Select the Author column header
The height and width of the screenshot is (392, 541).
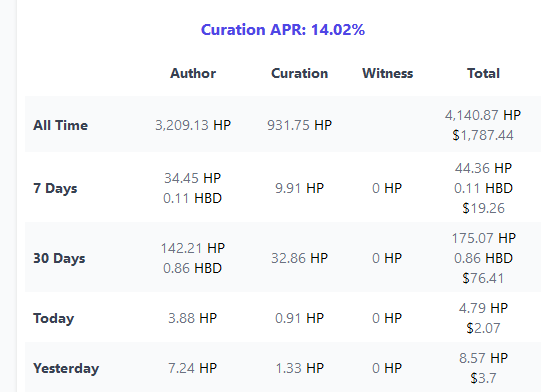(193, 74)
